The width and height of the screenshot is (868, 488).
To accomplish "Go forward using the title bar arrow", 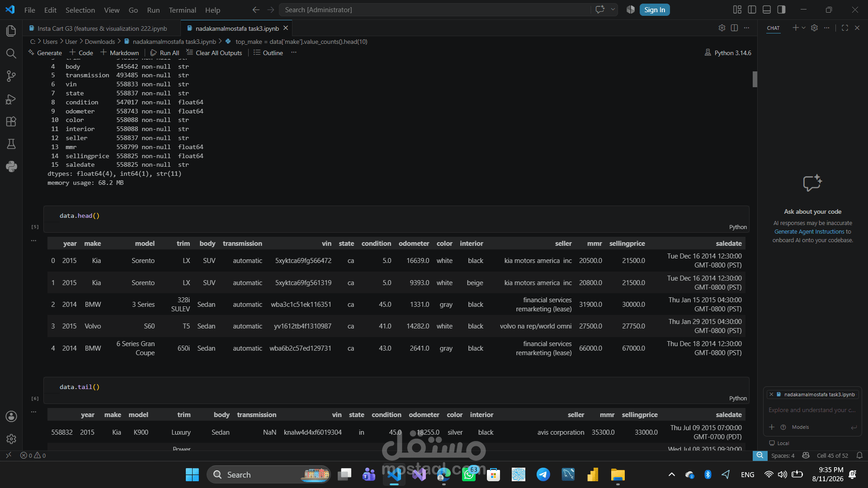I will pos(271,9).
